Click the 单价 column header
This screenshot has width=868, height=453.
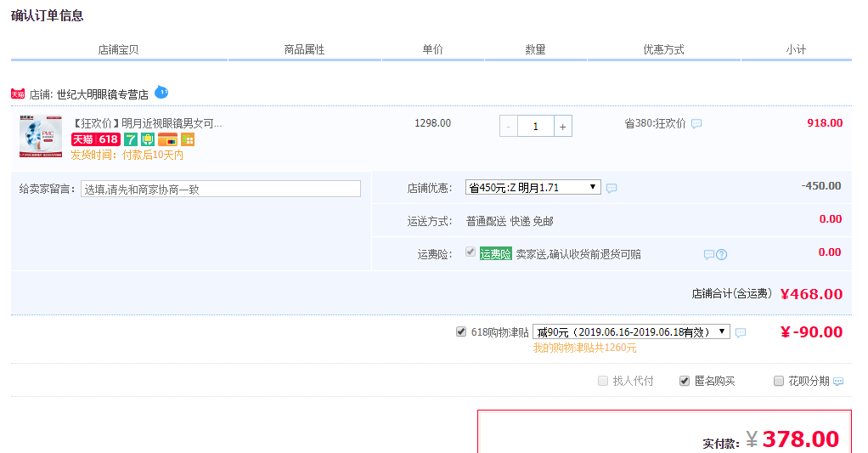433,50
